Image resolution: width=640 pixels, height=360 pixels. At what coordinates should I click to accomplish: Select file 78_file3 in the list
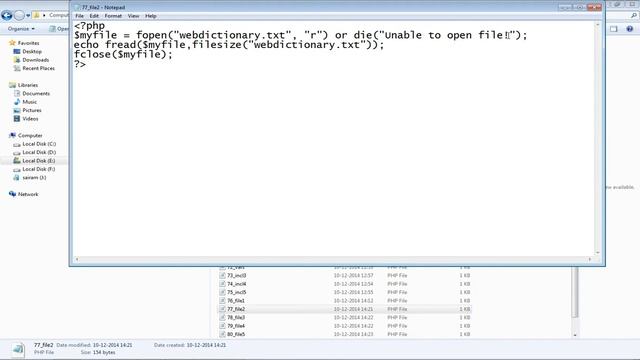coord(236,318)
